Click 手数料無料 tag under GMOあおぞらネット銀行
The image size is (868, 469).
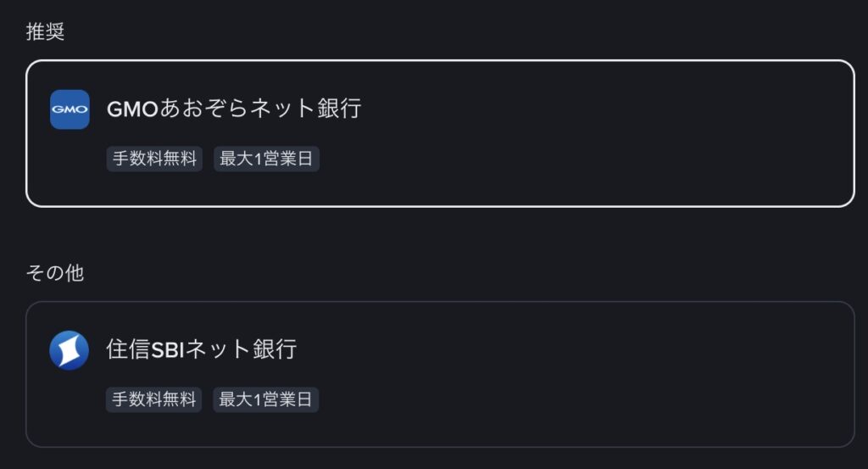(x=154, y=159)
